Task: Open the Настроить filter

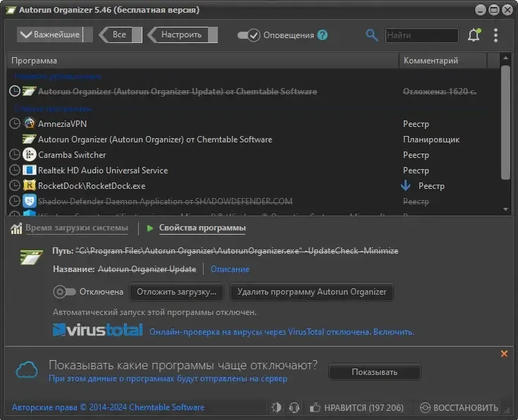Action: (x=181, y=35)
